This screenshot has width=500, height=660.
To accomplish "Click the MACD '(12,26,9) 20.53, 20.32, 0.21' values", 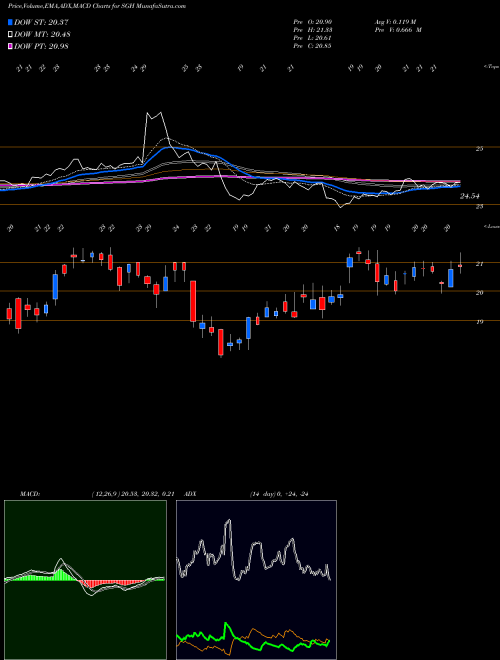I will click(x=133, y=494).
